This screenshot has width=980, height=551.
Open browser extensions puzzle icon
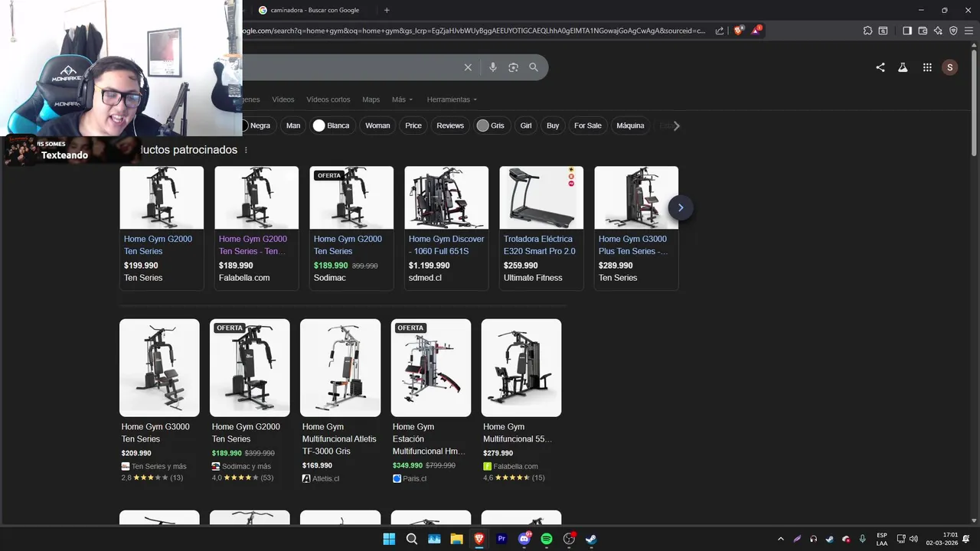(867, 31)
